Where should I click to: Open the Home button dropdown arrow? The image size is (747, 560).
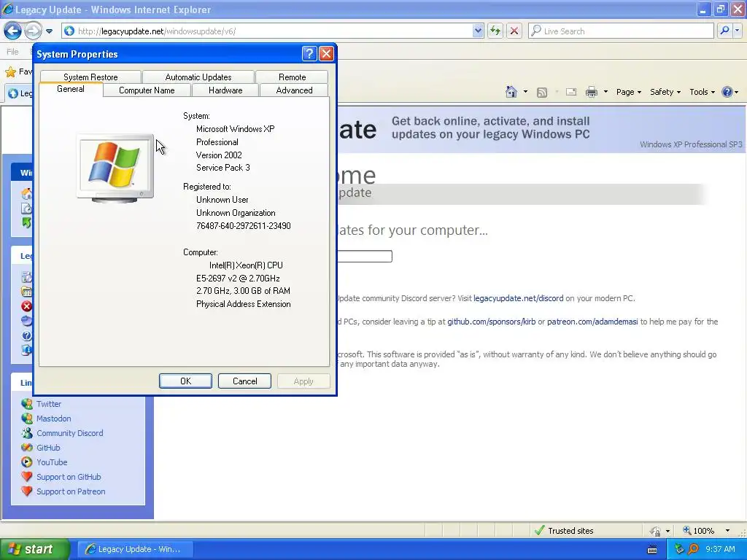(x=525, y=92)
